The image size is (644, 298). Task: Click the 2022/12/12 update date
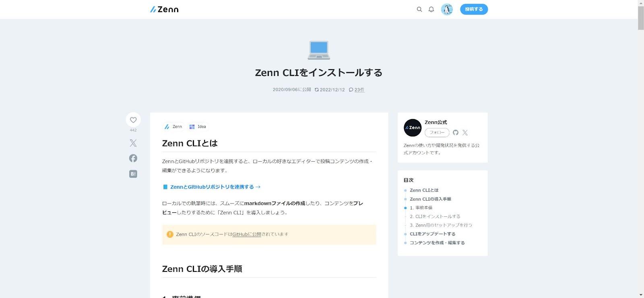point(332,90)
